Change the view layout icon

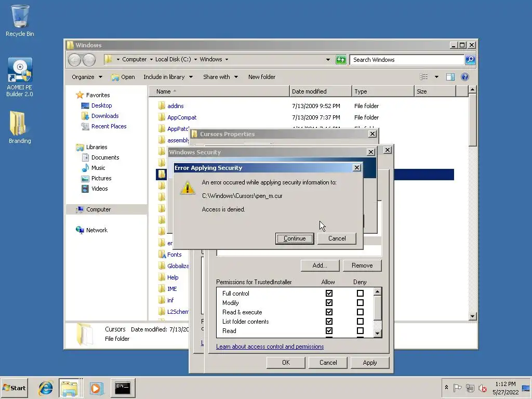click(424, 77)
